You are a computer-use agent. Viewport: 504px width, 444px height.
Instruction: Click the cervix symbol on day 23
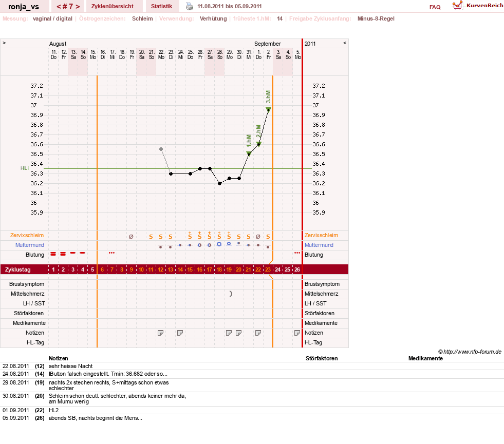pos(268,246)
